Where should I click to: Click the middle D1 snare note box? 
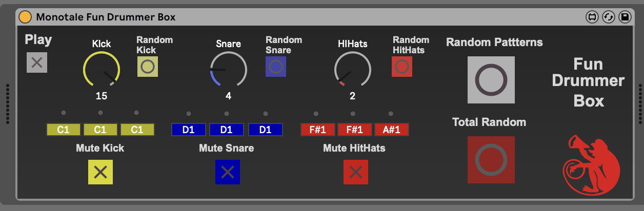pyautogui.click(x=226, y=130)
